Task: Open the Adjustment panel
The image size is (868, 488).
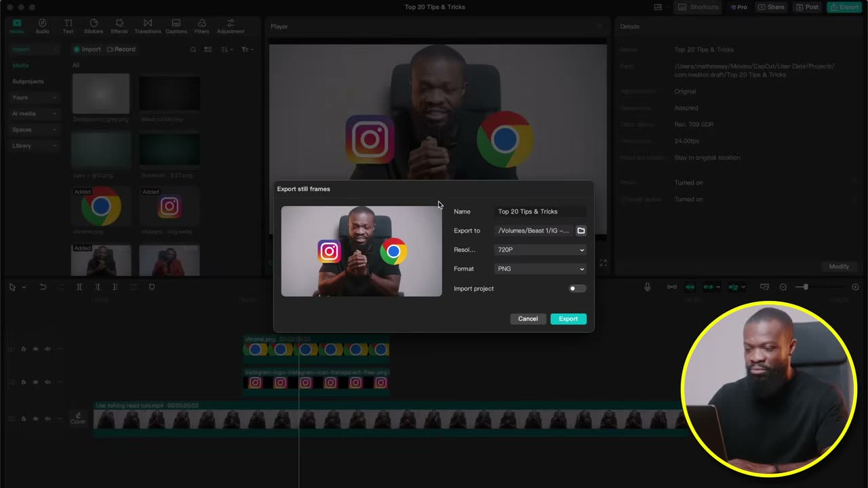Action: tap(231, 26)
